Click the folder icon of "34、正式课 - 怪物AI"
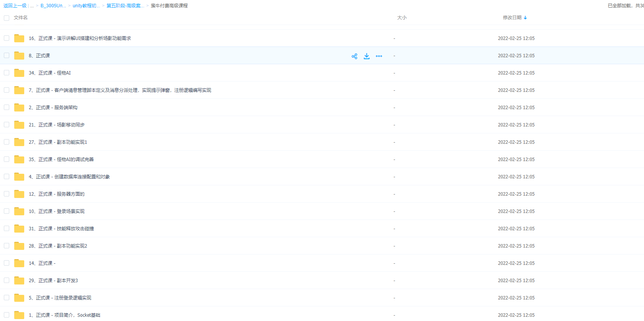Viewport: 644px width, 321px height. point(19,73)
